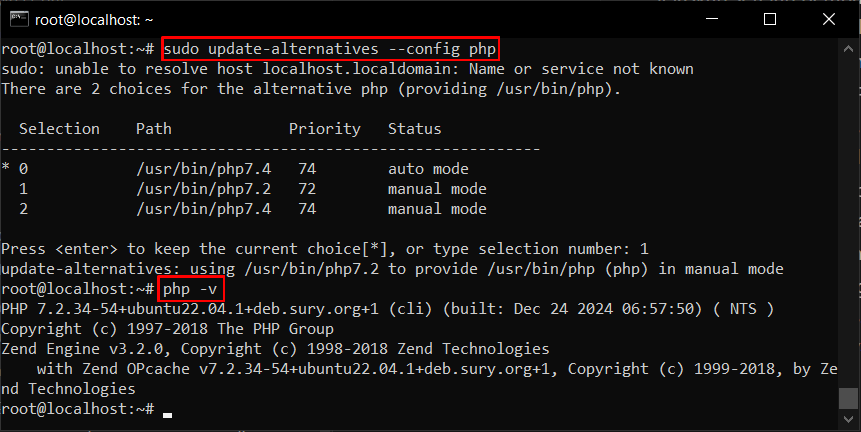Click the 'Copyright (c) 1997-2018 The PHP Group' line
This screenshot has height=432, width=861.
click(x=167, y=329)
